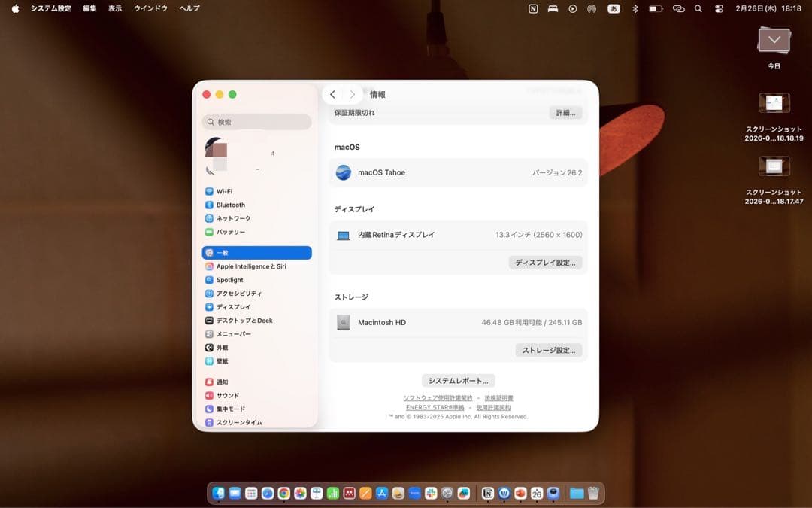The height and width of the screenshot is (508, 812).
Task: Open Photos from the Dock
Action: pos(300,494)
